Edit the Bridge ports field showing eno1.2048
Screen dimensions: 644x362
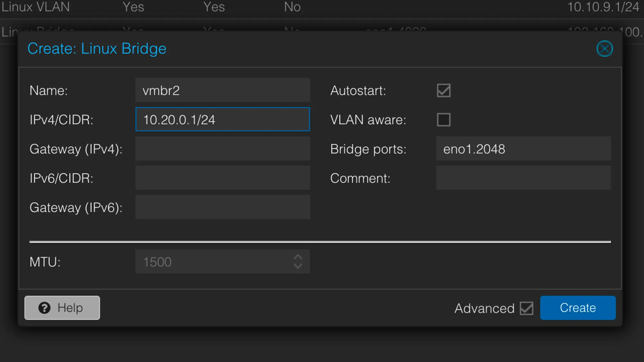tap(523, 149)
